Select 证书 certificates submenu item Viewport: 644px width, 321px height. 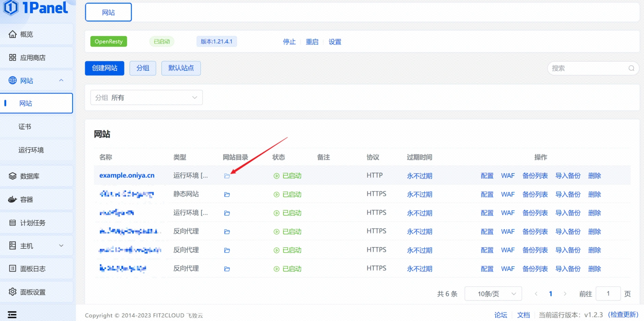point(25,127)
